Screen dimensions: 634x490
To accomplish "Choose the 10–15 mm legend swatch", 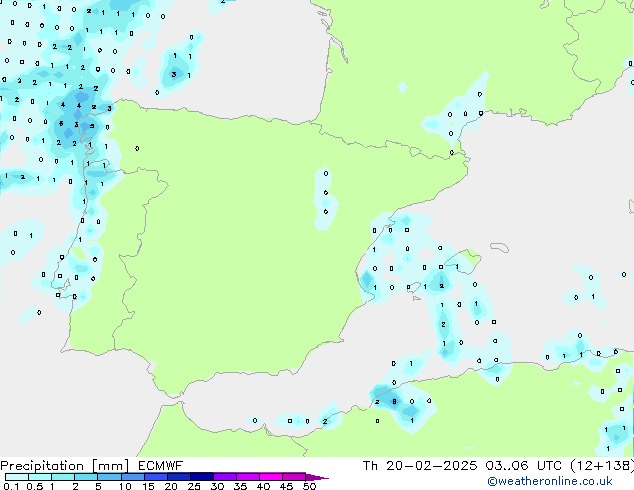I will [x=132, y=477].
